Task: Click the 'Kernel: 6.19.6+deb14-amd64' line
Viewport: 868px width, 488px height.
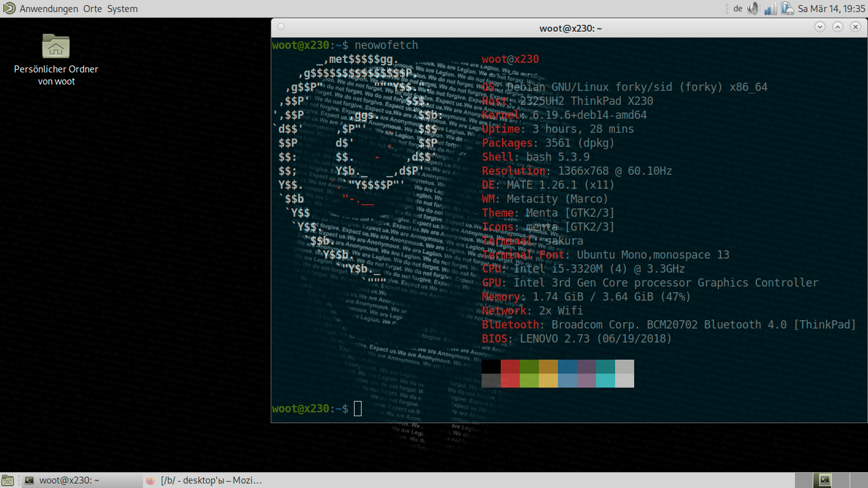Action: point(564,115)
